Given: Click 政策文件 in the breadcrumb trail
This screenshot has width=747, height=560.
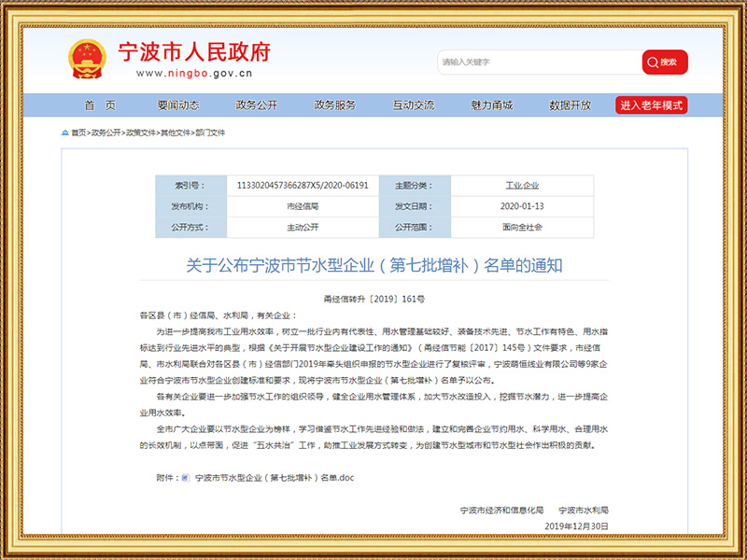Looking at the screenshot, I should coord(141,133).
